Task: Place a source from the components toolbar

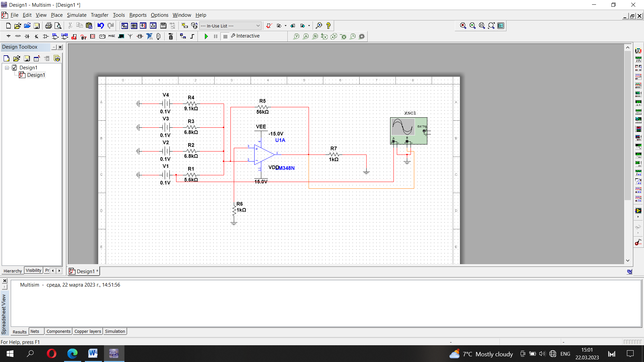Action: 8,36
